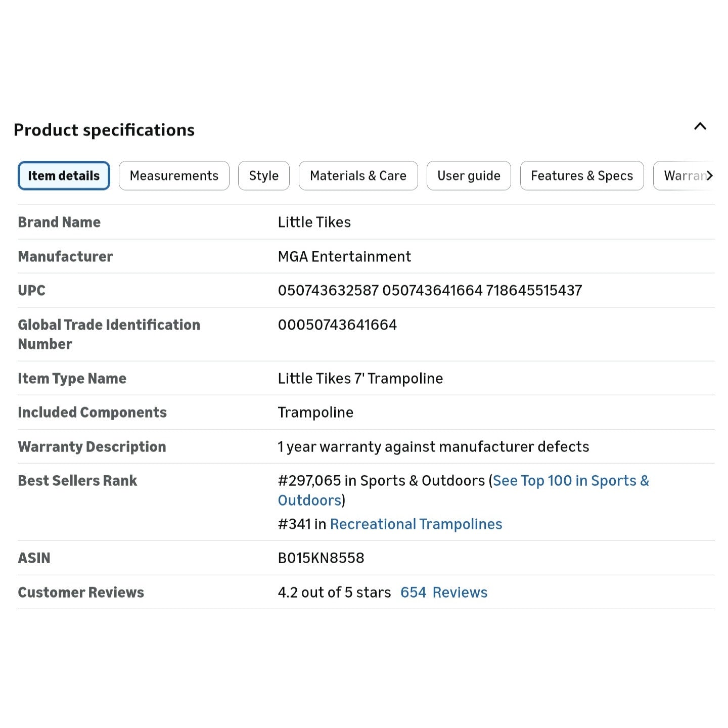
Task: Click the #297,065 in Sports & Outdoors rank
Action: click(382, 481)
